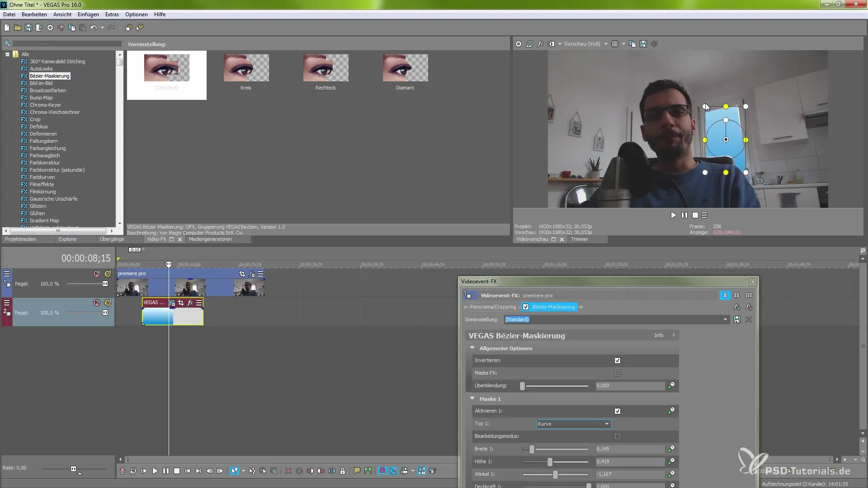
Task: Toggle split screen view in preview
Action: (x=551, y=44)
